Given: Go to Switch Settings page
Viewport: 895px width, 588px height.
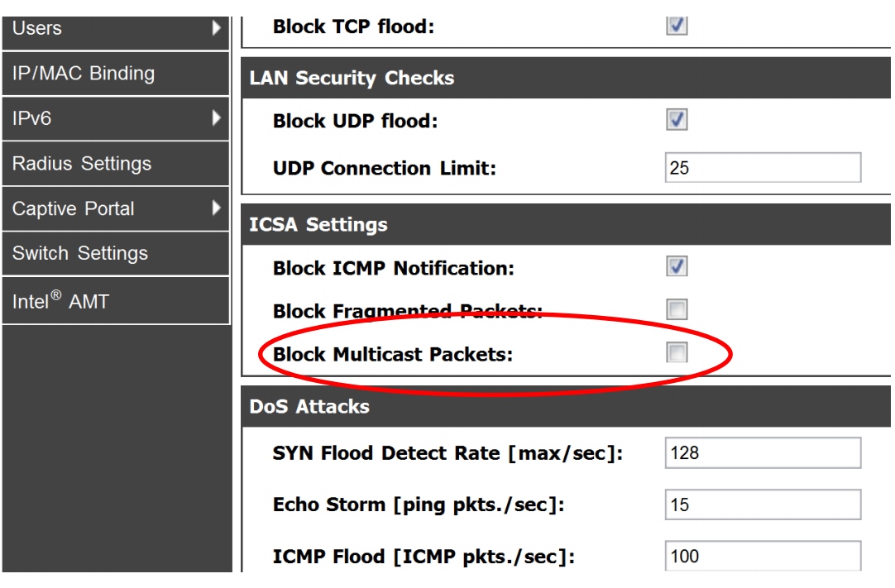Looking at the screenshot, I should click(80, 254).
